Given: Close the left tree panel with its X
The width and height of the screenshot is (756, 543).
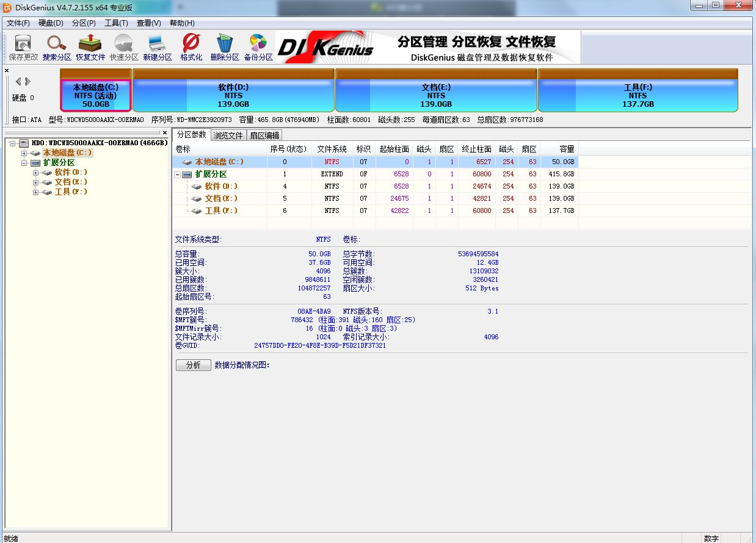Looking at the screenshot, I should click(x=164, y=132).
